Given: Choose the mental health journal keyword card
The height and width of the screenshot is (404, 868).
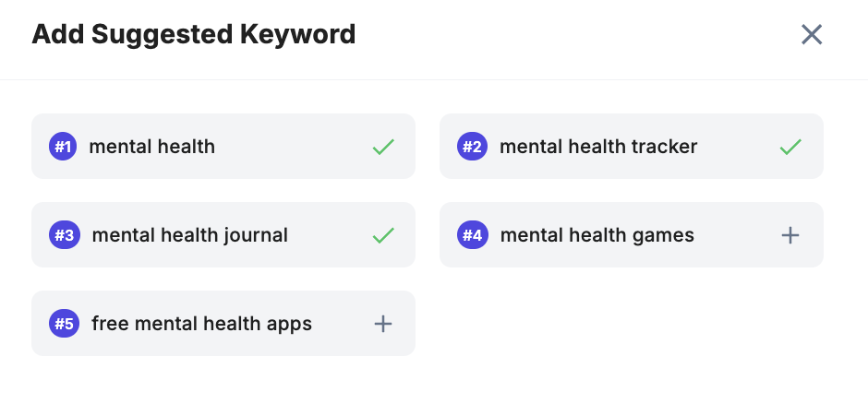Looking at the screenshot, I should click(x=323, y=235).
